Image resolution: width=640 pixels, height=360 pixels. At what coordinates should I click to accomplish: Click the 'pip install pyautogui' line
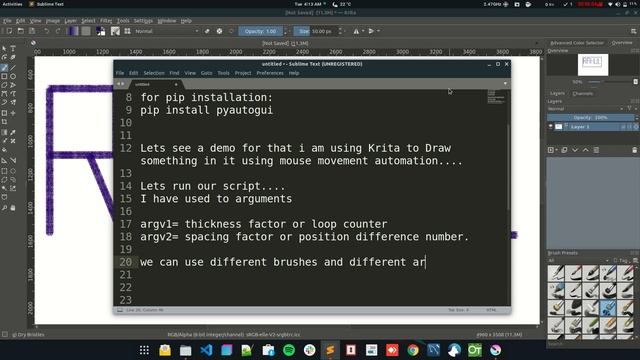(x=207, y=110)
